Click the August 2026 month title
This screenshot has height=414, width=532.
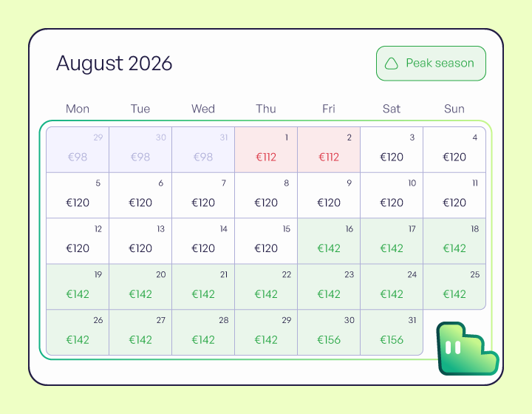coord(114,63)
